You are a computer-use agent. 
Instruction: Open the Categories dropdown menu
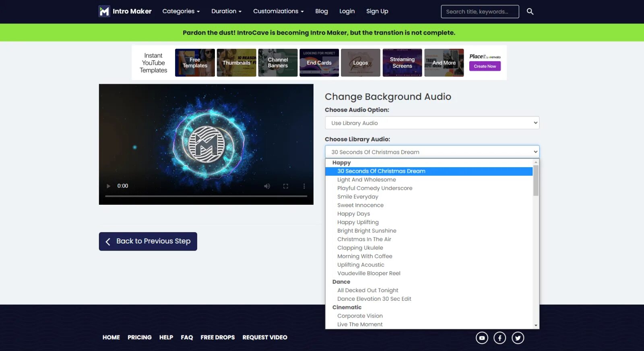(x=181, y=11)
